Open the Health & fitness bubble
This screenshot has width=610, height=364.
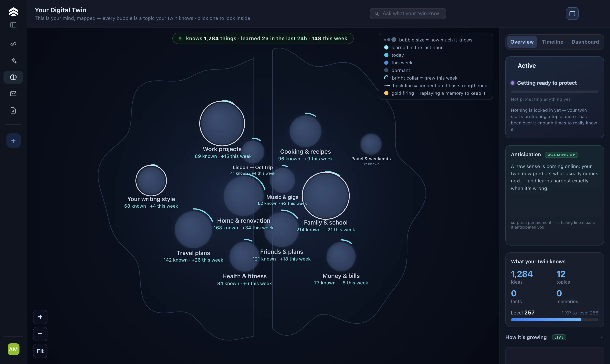pos(244,256)
